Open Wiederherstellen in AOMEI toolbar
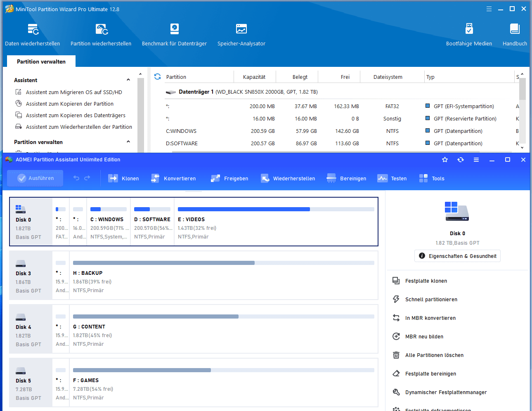Image resolution: width=532 pixels, height=411 pixels. point(288,178)
